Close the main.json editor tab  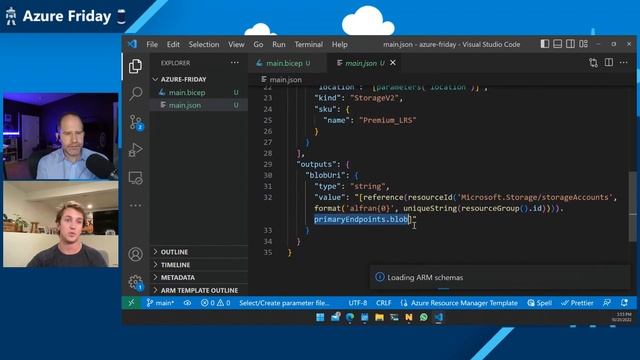393,62
